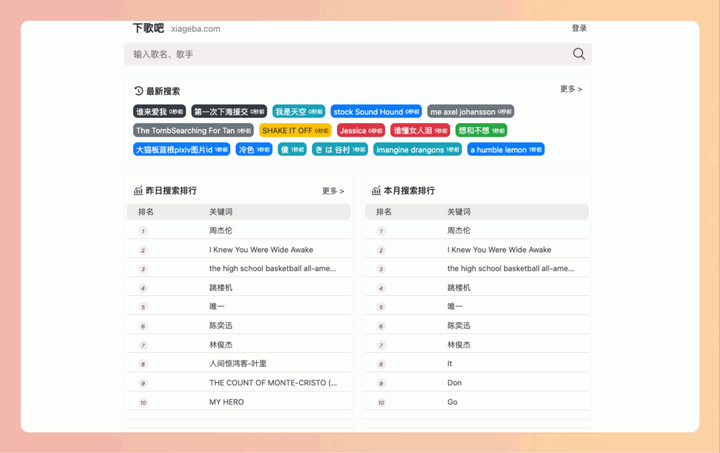
Task: Select the 谁懂女人泪 tag
Action: (420, 130)
